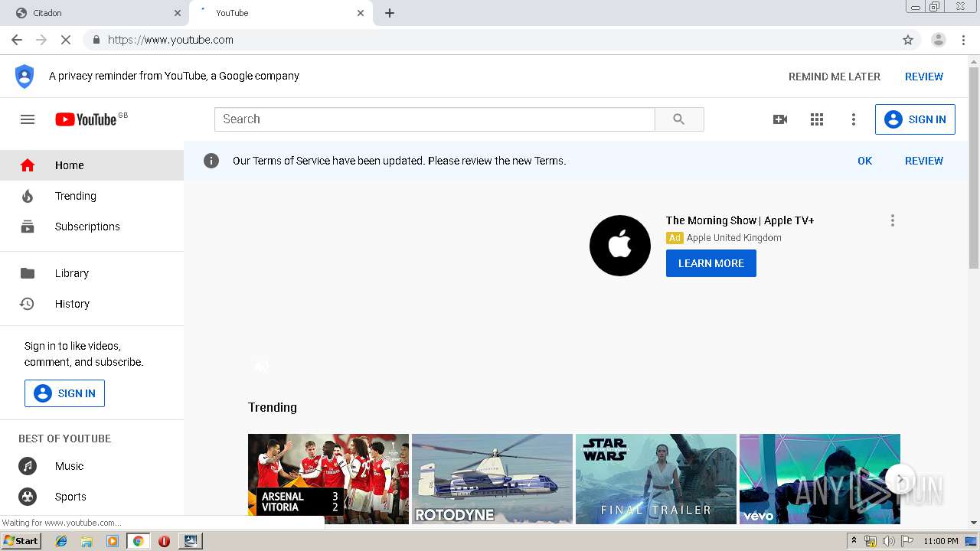This screenshot has height=551, width=980.
Task: Open YouTube settings three-dot menu
Action: 854,119
